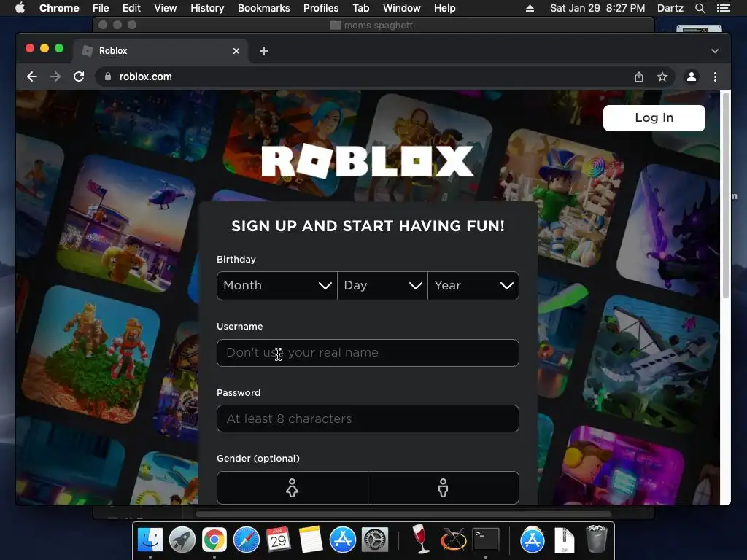
Task: Open the Help menu
Action: [x=444, y=8]
